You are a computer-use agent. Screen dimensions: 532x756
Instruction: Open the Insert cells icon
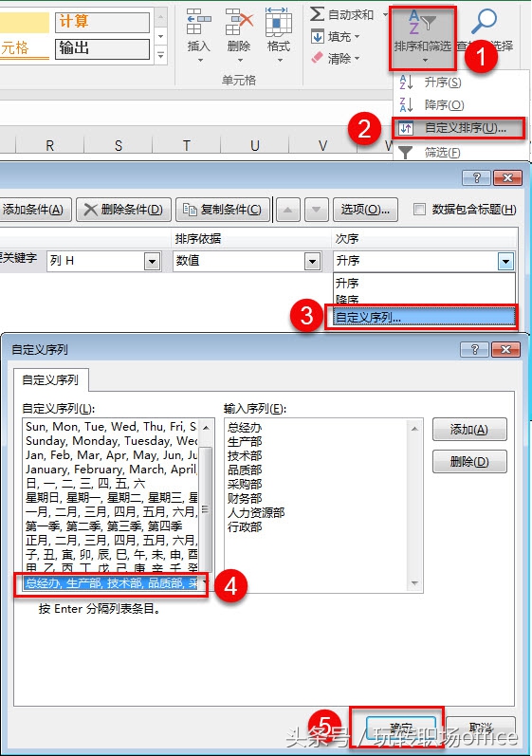198,22
